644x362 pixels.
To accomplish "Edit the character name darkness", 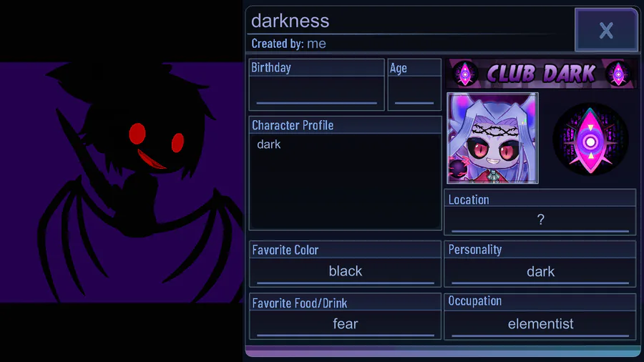I will pos(290,21).
